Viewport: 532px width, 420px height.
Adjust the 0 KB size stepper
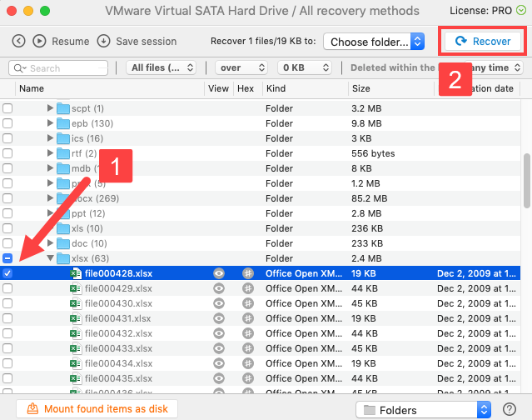tap(326, 67)
